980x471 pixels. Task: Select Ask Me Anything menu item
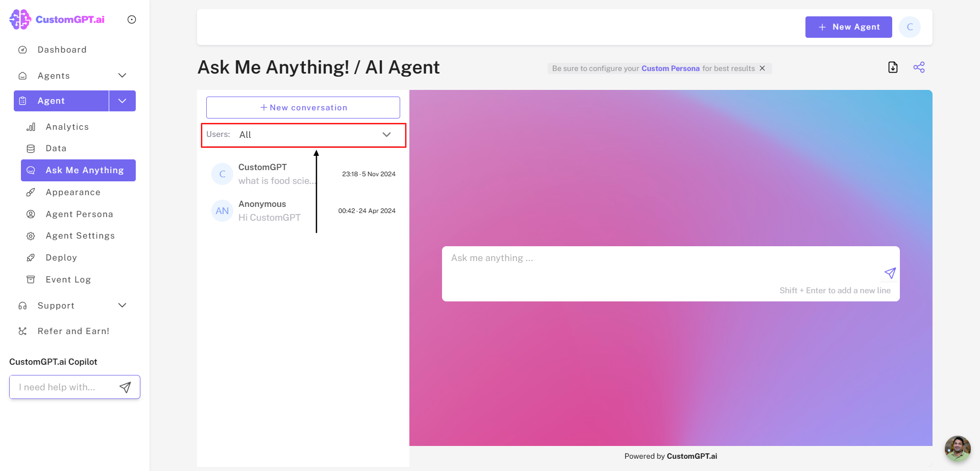(x=78, y=170)
